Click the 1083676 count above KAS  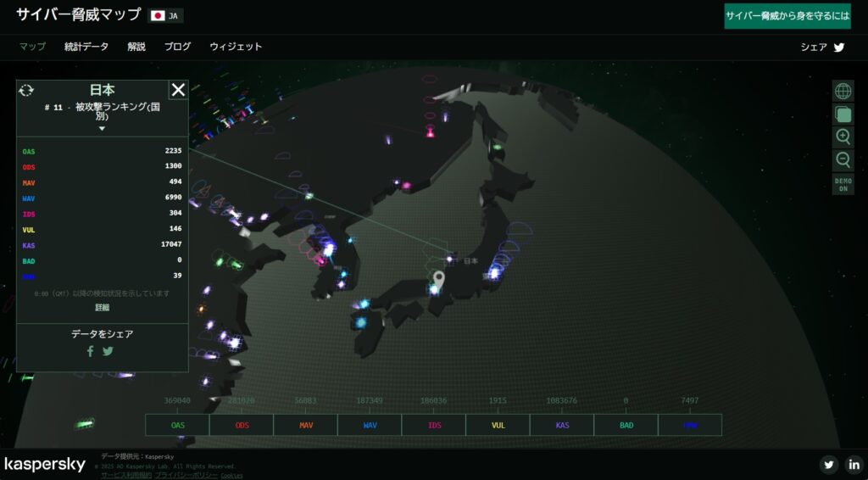(562, 401)
